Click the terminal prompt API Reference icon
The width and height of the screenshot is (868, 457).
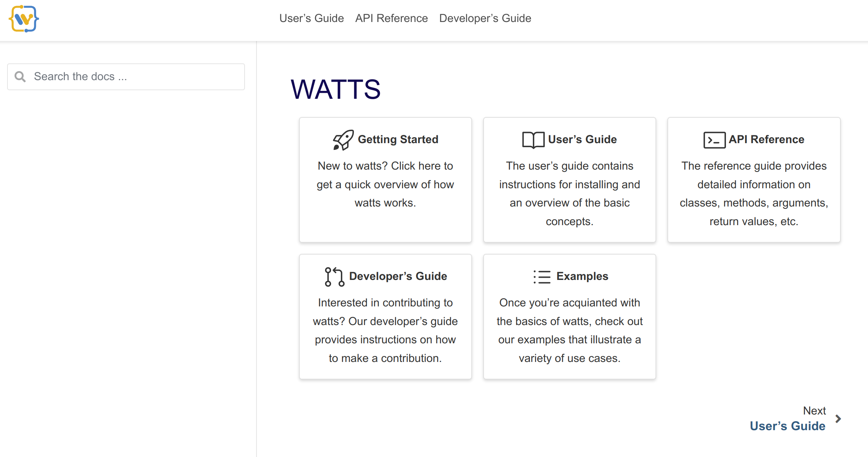coord(714,140)
